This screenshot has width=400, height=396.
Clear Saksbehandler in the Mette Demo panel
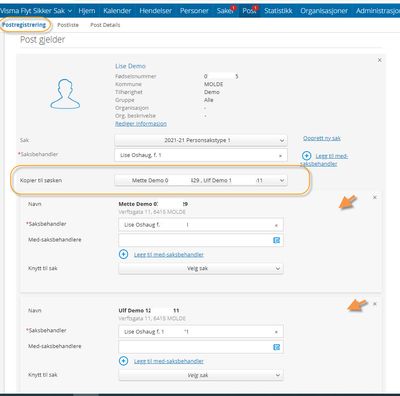(276, 225)
